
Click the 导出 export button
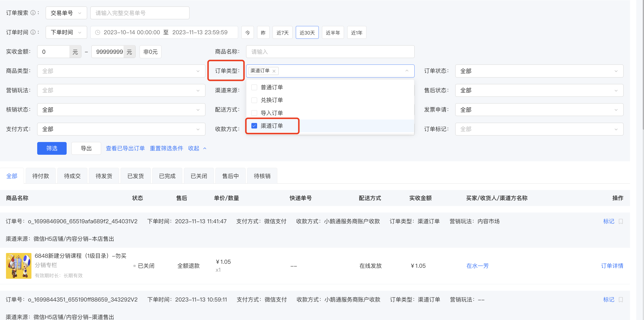[86, 148]
